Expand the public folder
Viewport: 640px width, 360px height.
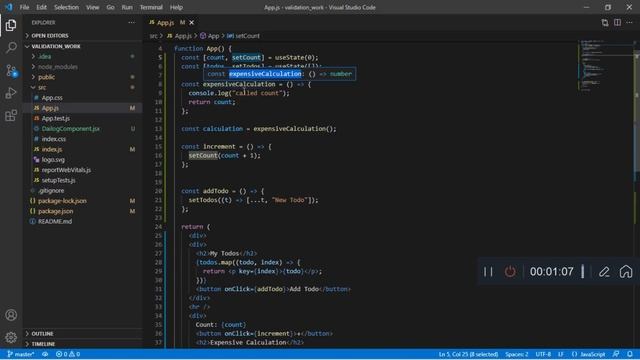pos(46,77)
